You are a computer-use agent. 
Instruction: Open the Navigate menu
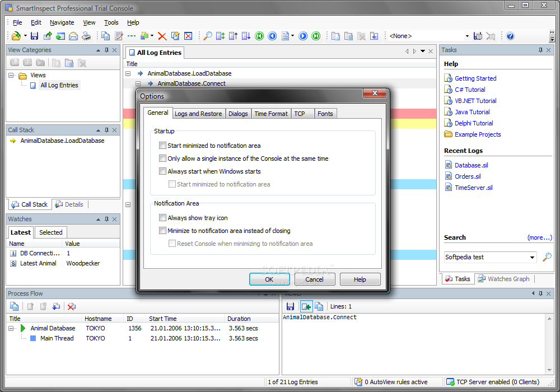[x=62, y=22]
